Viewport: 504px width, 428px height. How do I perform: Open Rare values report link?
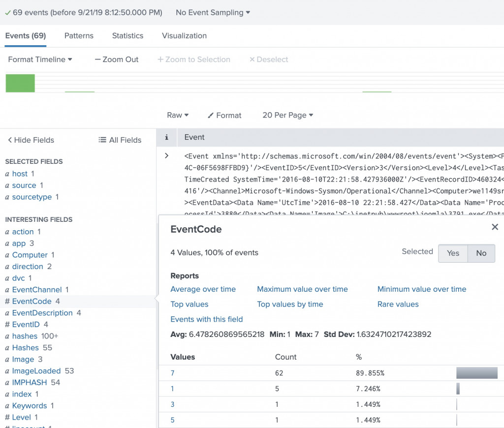(x=398, y=304)
